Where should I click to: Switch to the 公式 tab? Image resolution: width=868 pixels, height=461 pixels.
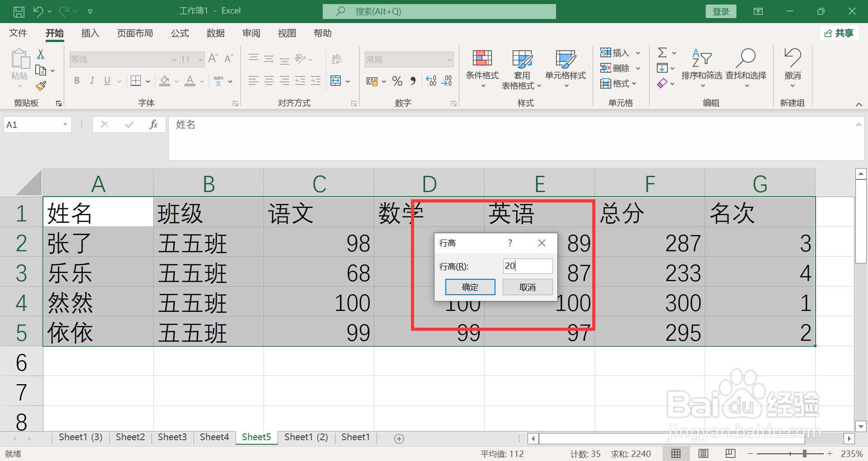pyautogui.click(x=180, y=33)
